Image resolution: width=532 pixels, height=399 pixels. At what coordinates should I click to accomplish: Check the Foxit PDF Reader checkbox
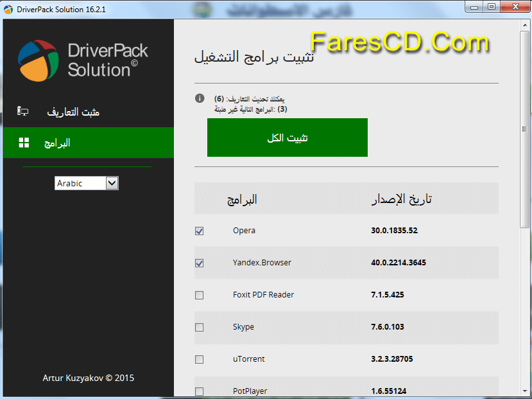[199, 295]
